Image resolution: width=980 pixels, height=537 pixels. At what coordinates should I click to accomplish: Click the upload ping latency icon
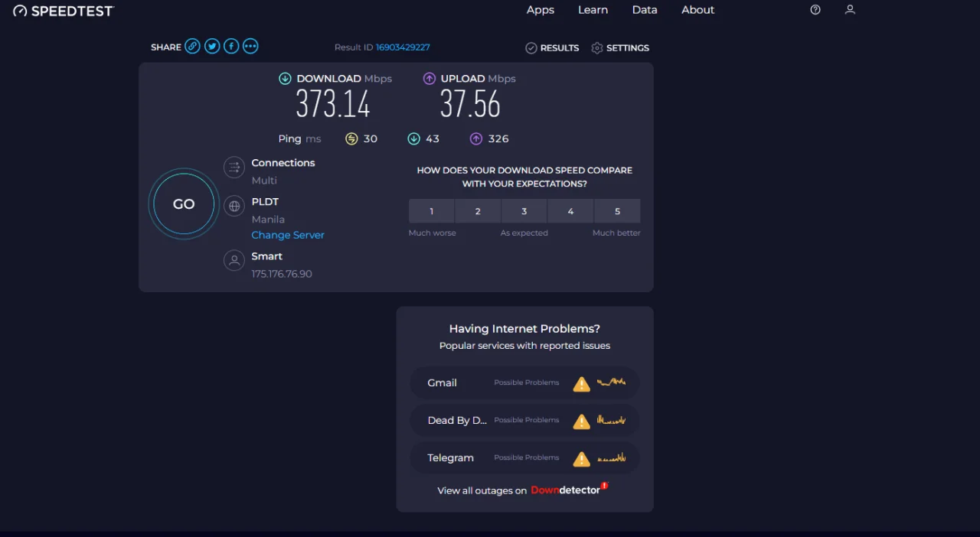point(476,138)
